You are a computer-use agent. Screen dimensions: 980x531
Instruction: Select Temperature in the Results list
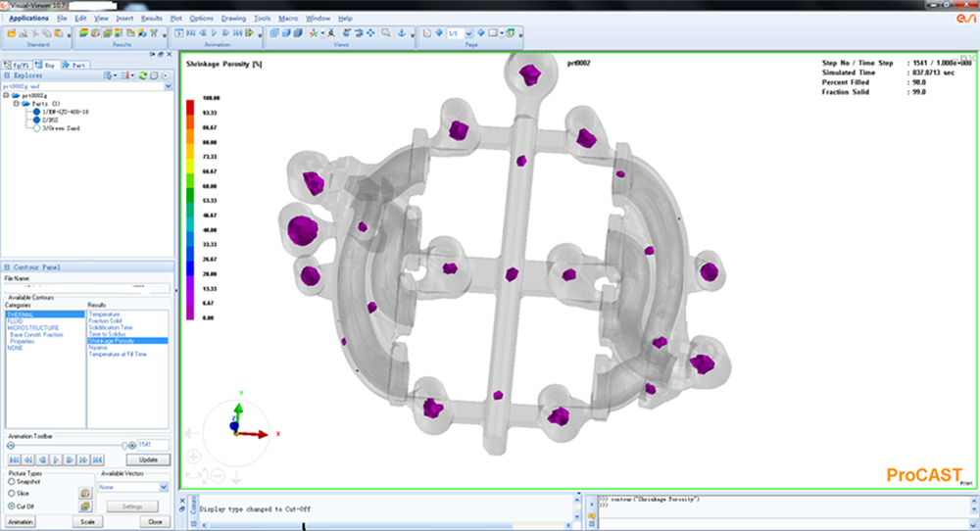[105, 314]
